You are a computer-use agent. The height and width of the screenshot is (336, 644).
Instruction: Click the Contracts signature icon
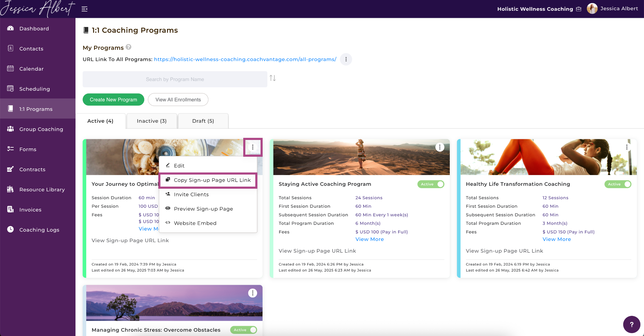point(10,169)
